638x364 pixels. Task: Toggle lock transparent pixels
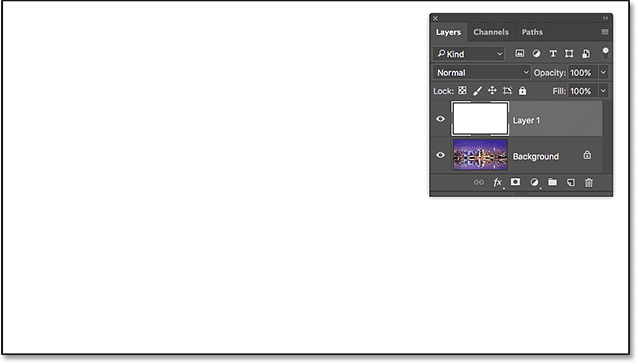[462, 90]
